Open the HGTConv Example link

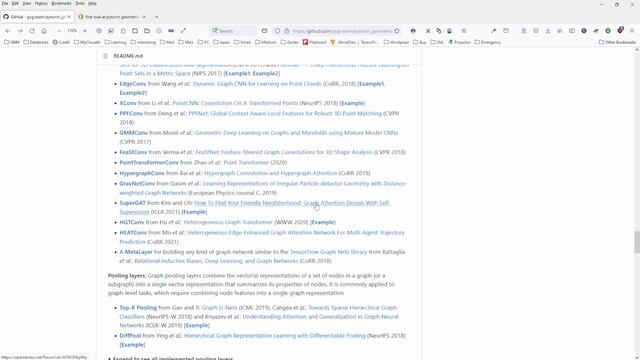[x=322, y=222]
